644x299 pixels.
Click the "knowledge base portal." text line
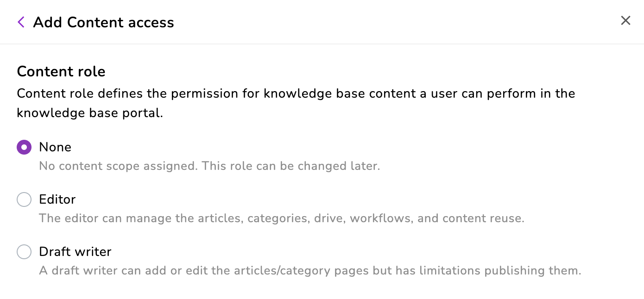[90, 113]
